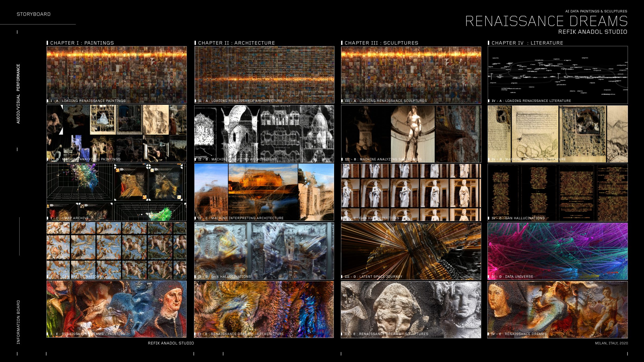
Task: Open the 'IV - D : Data Universe' image
Action: click(x=558, y=251)
